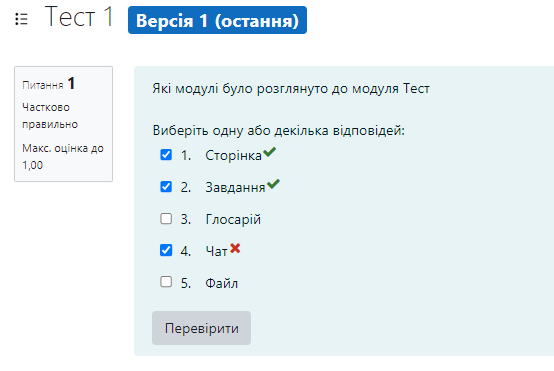Select the Глосарій answer label

pyautogui.click(x=233, y=219)
